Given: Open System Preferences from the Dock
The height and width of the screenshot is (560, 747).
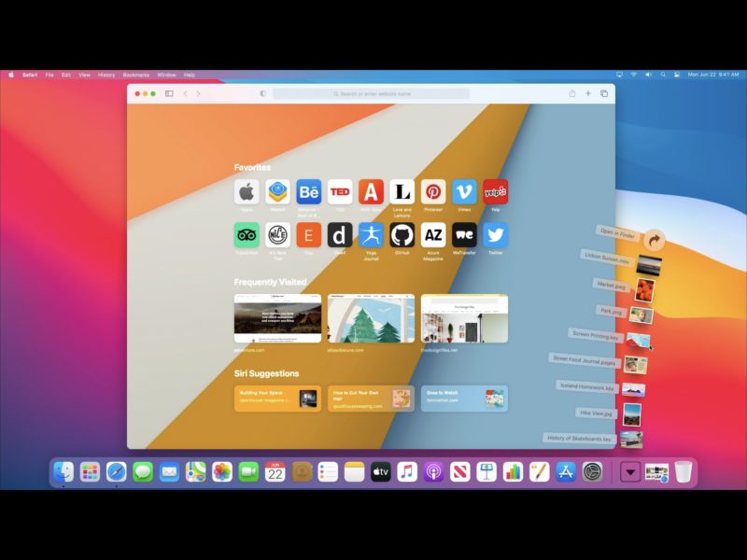Looking at the screenshot, I should [x=592, y=472].
